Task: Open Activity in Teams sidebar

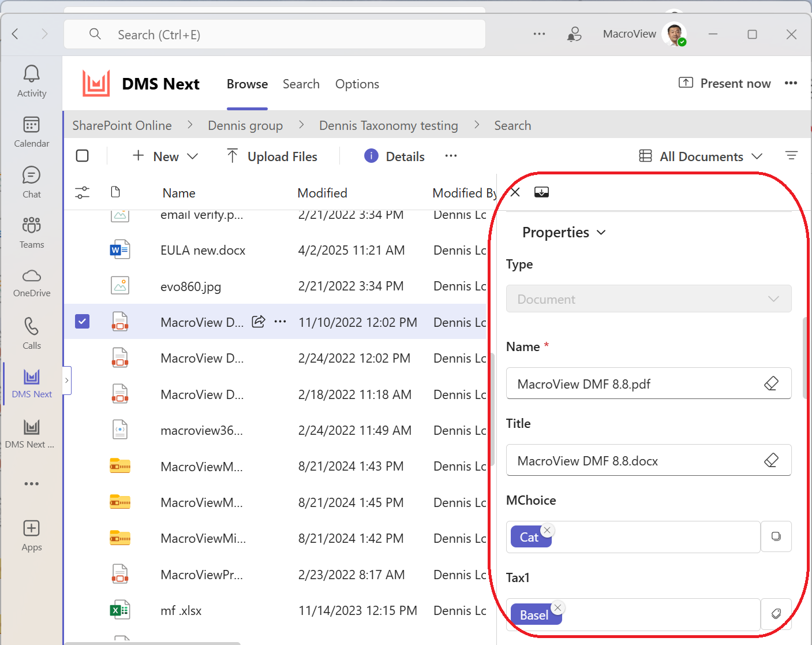Action: coord(32,81)
